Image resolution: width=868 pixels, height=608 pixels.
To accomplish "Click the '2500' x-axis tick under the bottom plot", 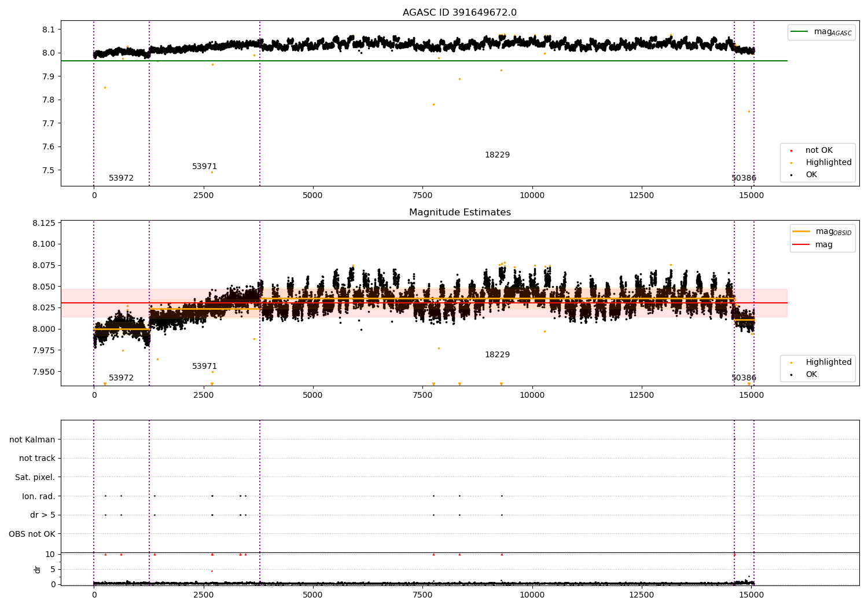I will point(203,595).
